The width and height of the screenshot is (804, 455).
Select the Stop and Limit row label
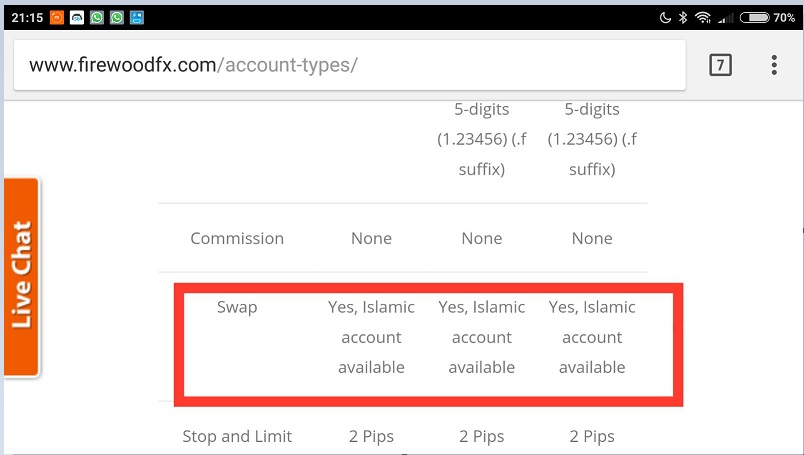click(237, 436)
